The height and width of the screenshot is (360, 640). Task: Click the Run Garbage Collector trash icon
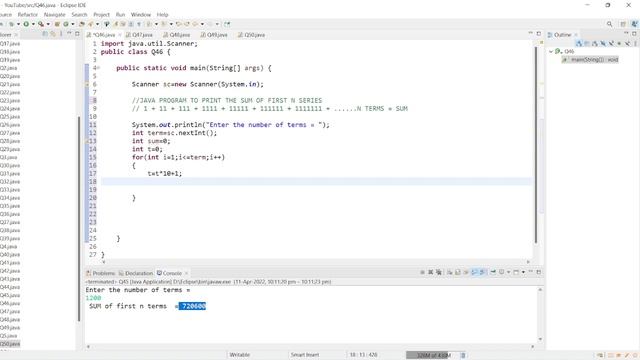click(463, 355)
